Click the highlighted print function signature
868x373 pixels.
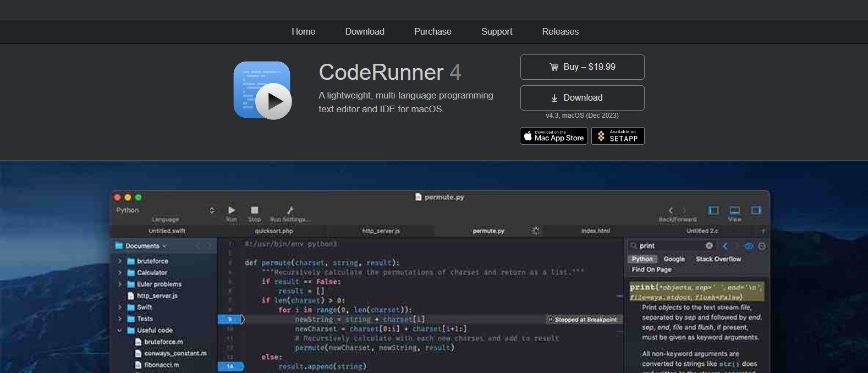pos(696,292)
